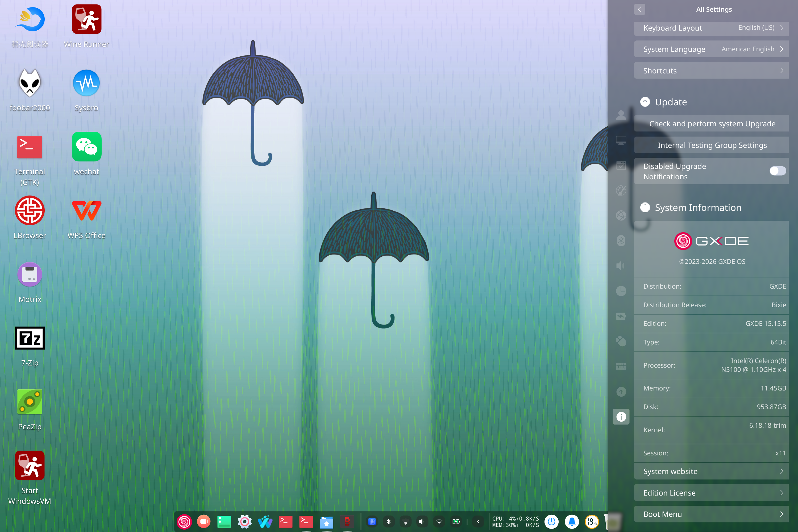Select the System Information icon in sidebar

point(621,417)
